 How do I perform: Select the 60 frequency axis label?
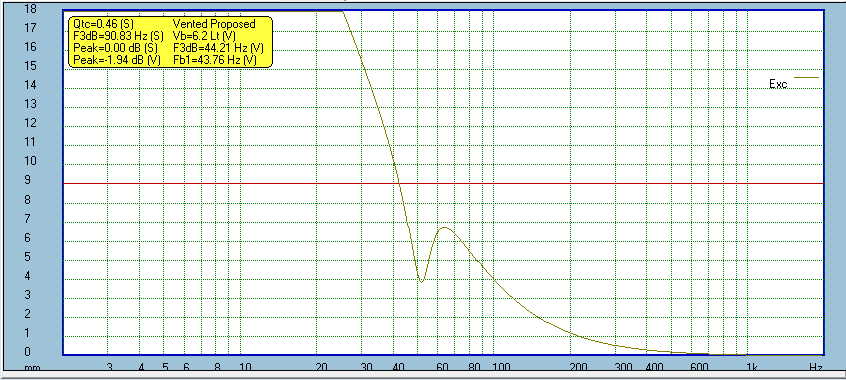click(442, 368)
